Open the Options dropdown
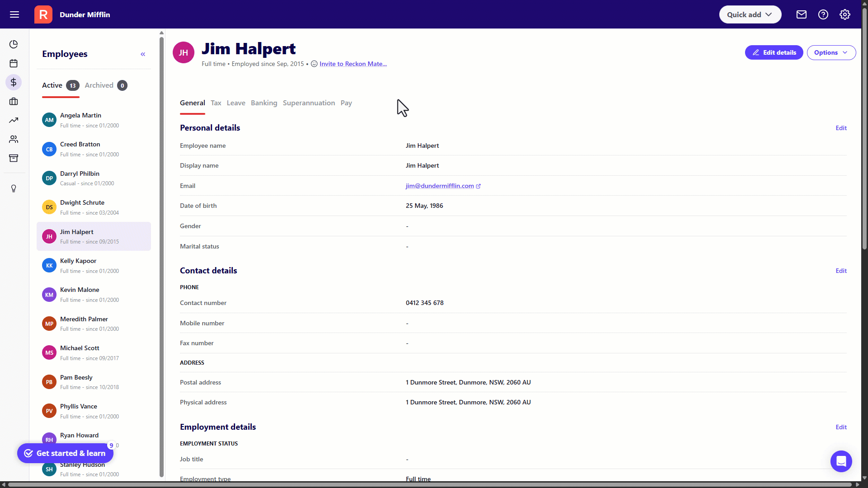The height and width of the screenshot is (488, 868). click(x=831, y=52)
